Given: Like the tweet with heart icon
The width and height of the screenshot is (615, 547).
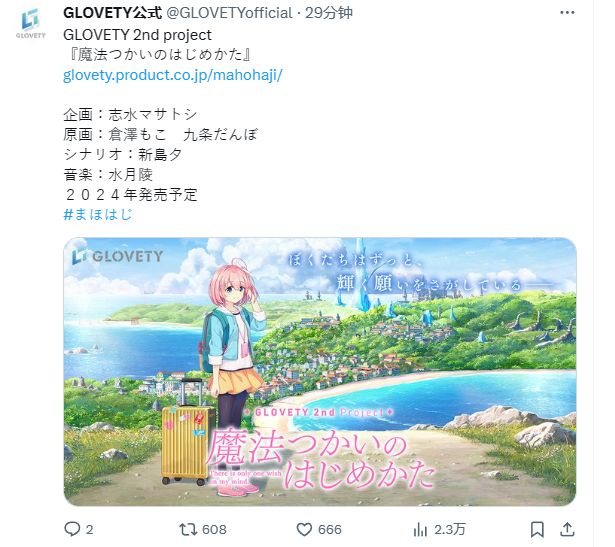Looking at the screenshot, I should tap(304, 530).
